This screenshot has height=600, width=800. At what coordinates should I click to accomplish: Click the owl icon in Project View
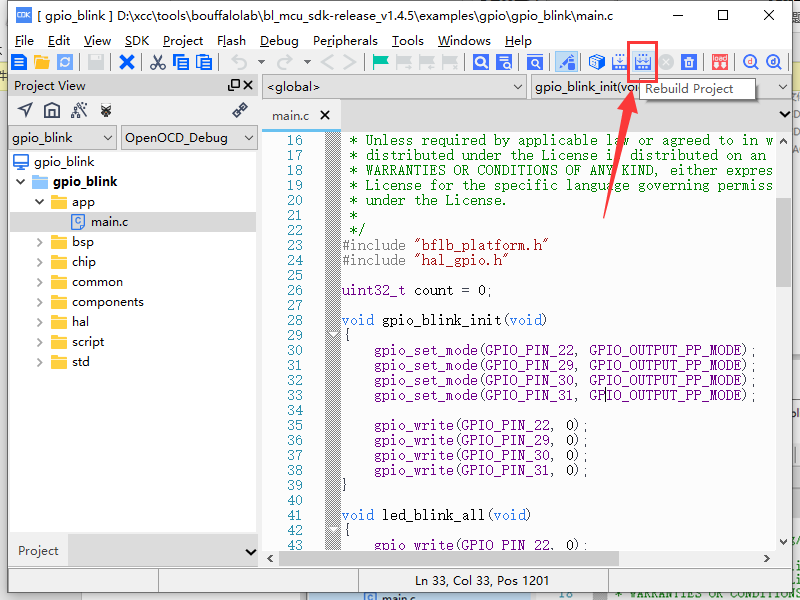[x=106, y=110]
